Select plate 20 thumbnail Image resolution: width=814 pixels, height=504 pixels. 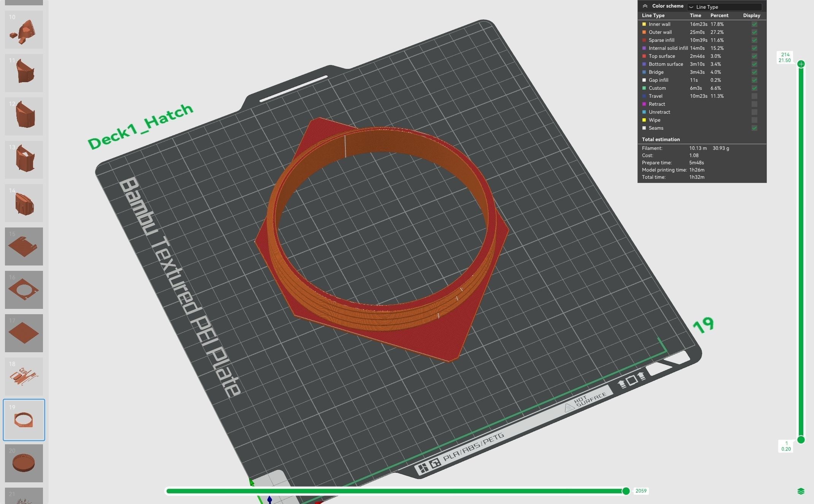point(24,463)
